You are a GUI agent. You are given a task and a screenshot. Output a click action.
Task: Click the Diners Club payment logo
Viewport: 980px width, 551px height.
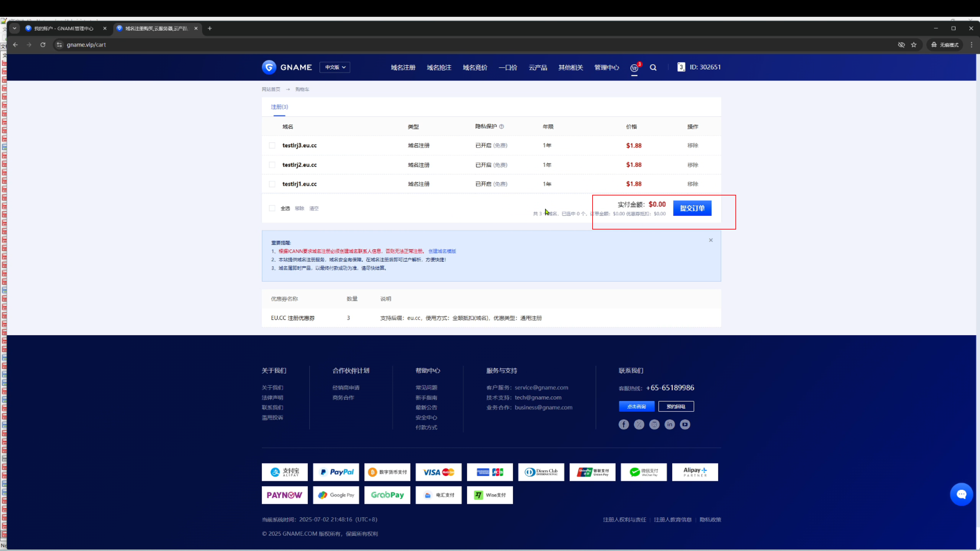pos(541,472)
